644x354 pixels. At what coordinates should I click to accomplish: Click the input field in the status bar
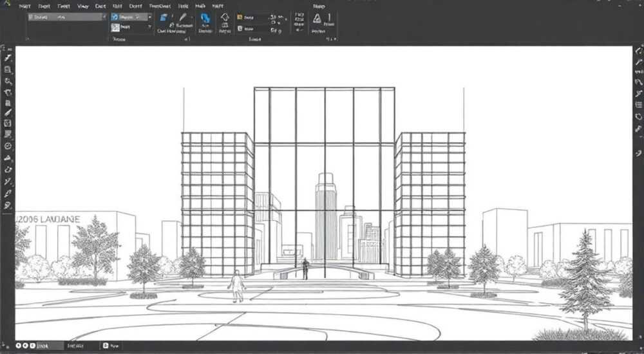click(x=50, y=346)
